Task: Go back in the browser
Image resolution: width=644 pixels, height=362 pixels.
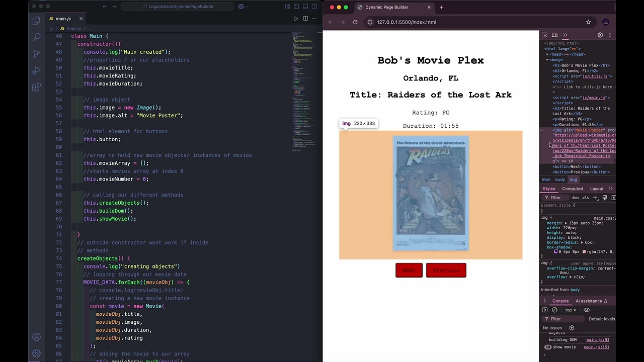Action: (331, 22)
